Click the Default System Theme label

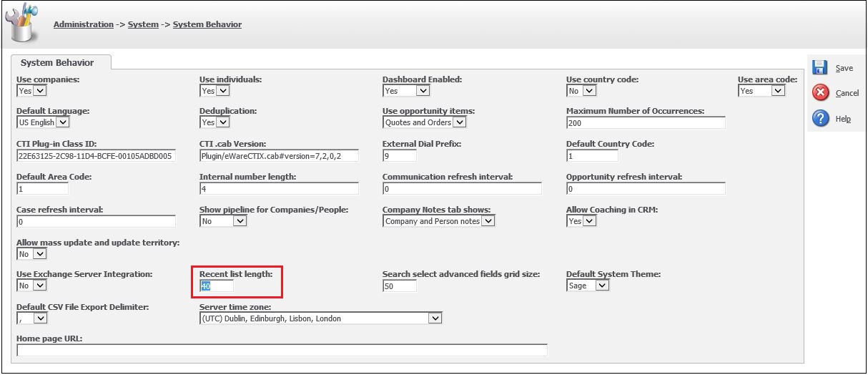point(613,274)
